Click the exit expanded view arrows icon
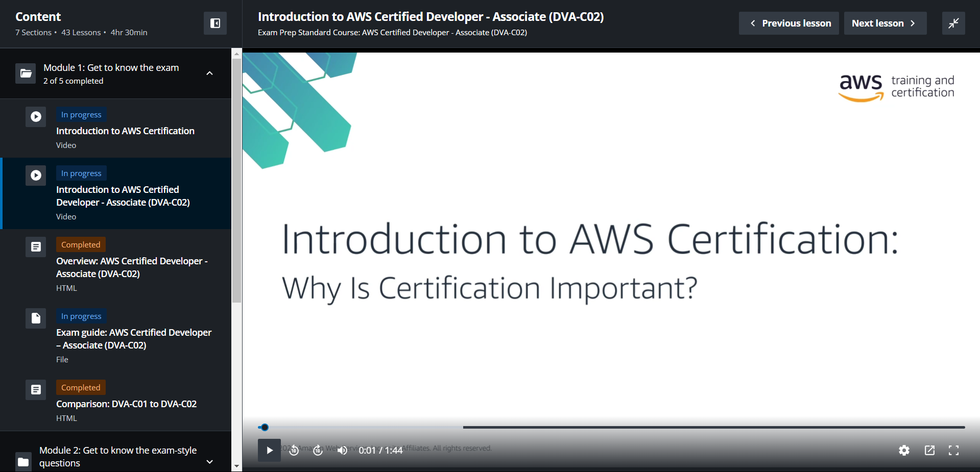 coord(953,23)
